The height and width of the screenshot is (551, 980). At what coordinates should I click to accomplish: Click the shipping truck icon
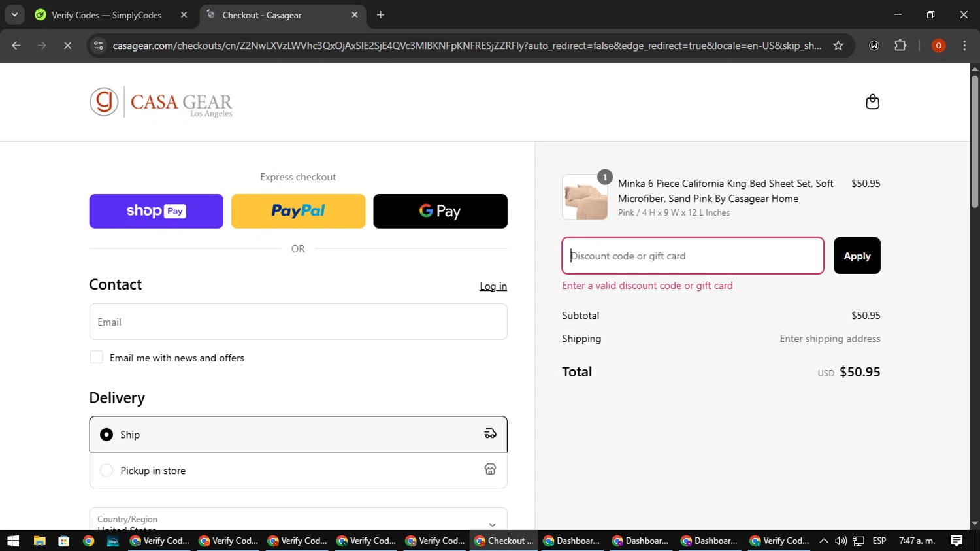tap(490, 434)
